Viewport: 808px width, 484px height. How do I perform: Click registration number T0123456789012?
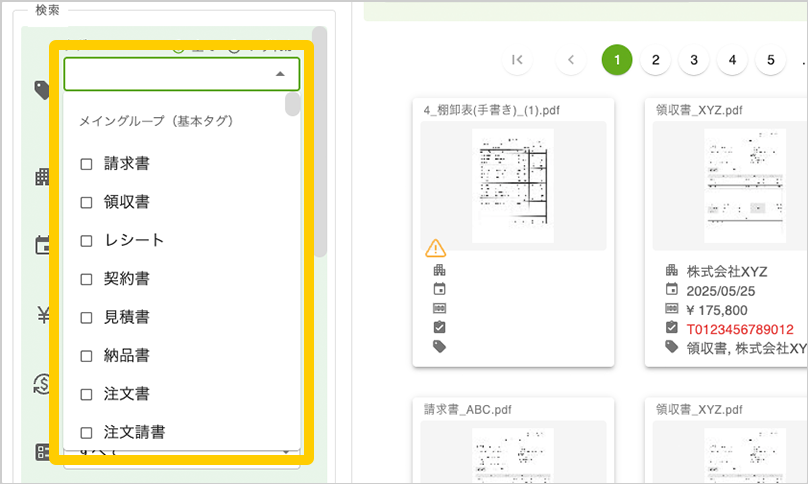coord(740,329)
